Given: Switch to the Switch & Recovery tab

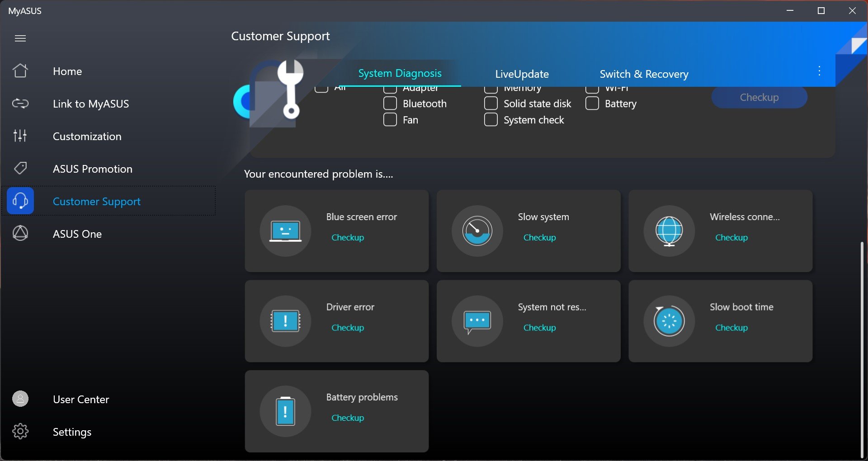Looking at the screenshot, I should pyautogui.click(x=644, y=74).
